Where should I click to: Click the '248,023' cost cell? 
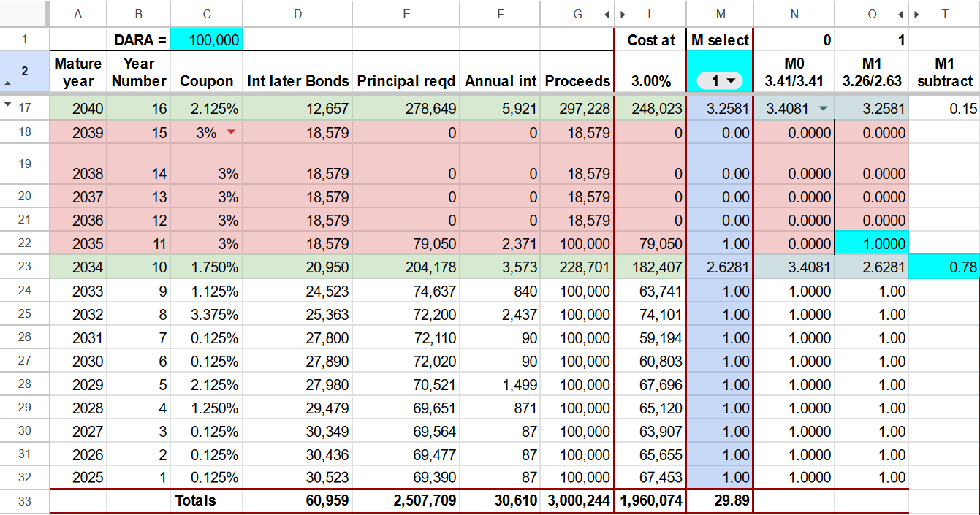(650, 109)
